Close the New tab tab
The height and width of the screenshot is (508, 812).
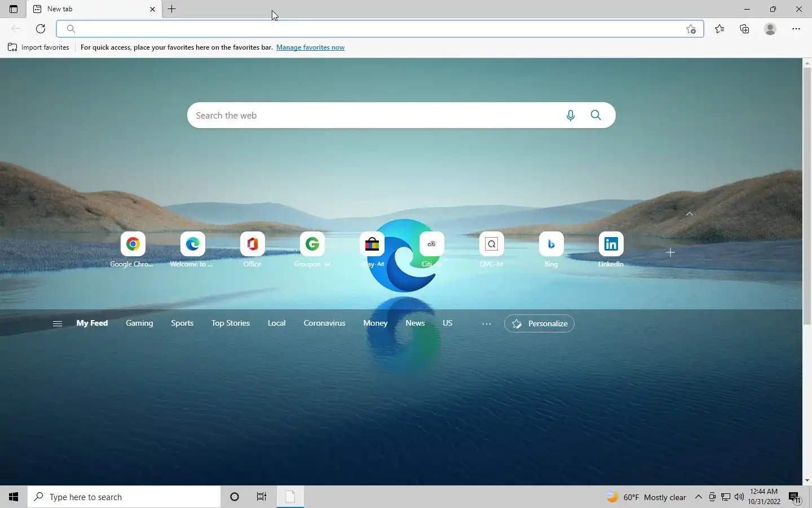tap(152, 9)
